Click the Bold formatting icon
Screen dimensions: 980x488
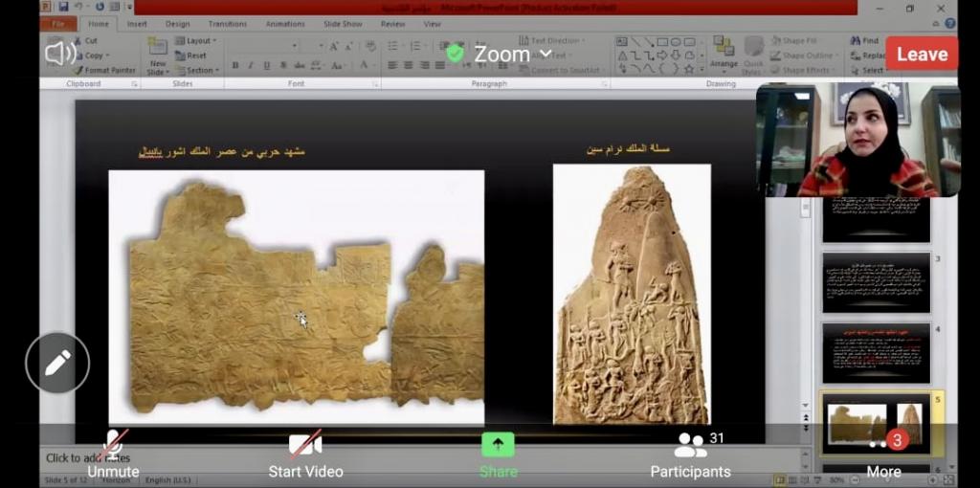[x=235, y=65]
